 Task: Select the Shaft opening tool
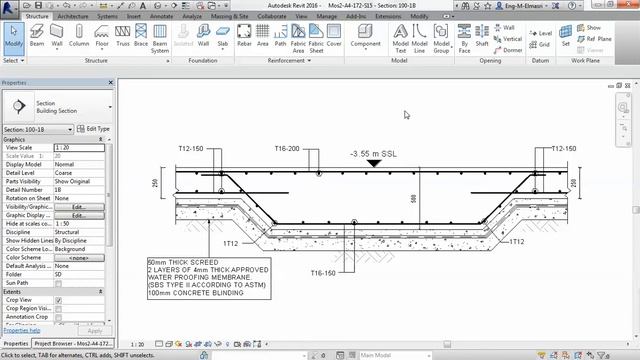click(482, 36)
